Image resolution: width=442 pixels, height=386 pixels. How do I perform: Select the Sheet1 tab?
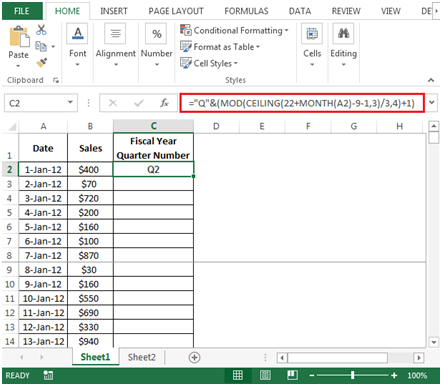[95, 357]
